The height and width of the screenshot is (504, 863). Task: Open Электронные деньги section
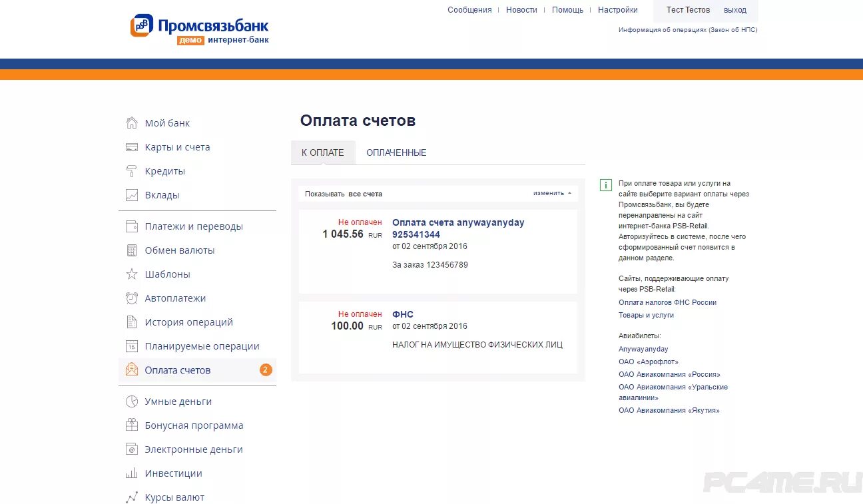click(193, 449)
